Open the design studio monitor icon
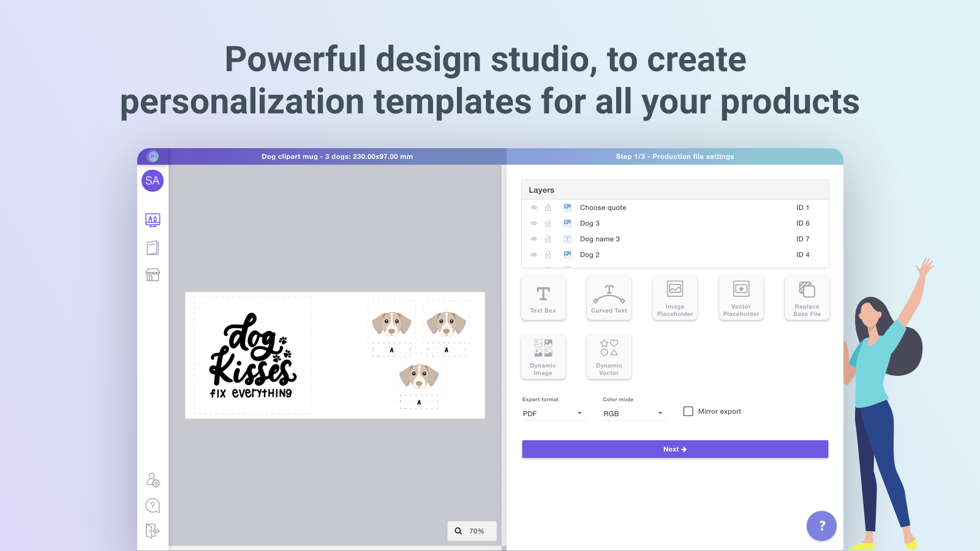The width and height of the screenshot is (980, 551). (152, 219)
